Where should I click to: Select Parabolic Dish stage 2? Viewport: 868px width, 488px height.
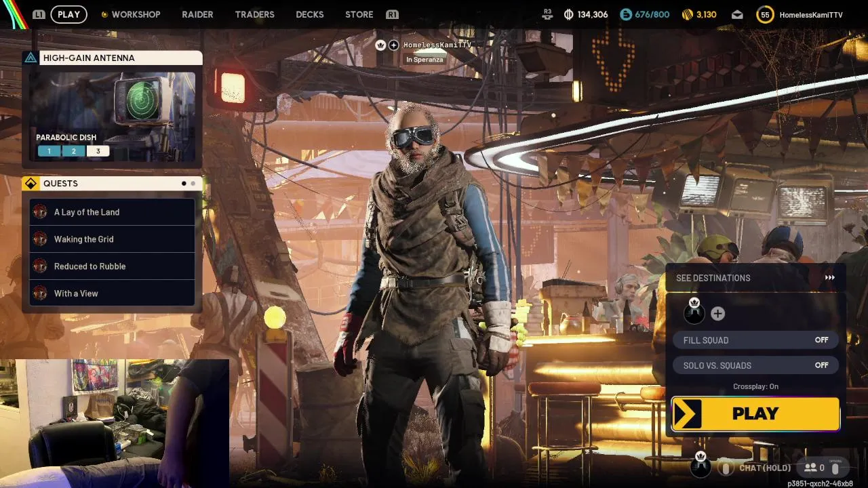click(x=73, y=151)
